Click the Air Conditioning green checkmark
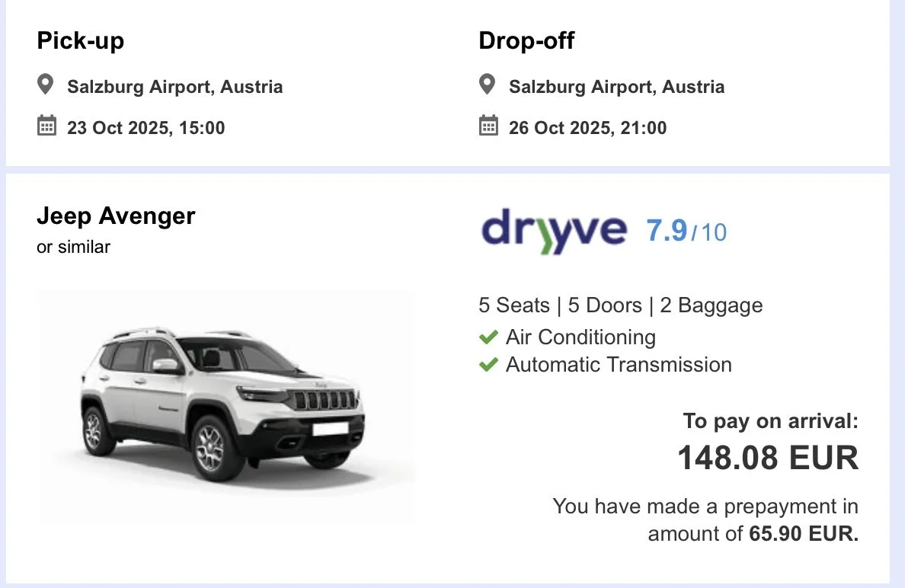The image size is (908, 588). [489, 337]
